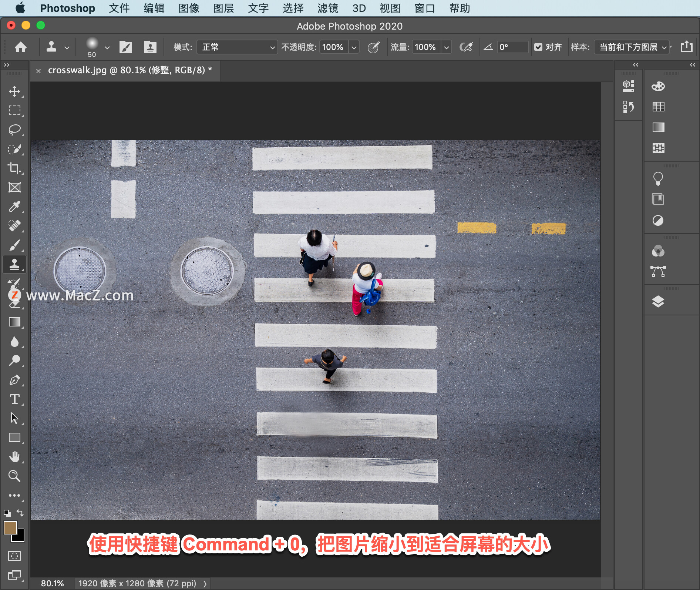Open the 滤镜 menu
This screenshot has width=700, height=590.
(327, 8)
